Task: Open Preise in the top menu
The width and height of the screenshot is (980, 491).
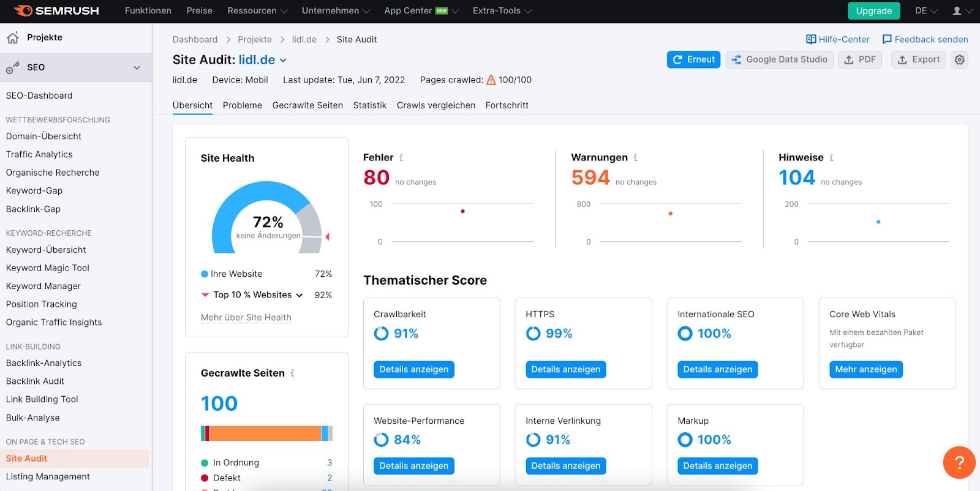Action: click(x=200, y=10)
